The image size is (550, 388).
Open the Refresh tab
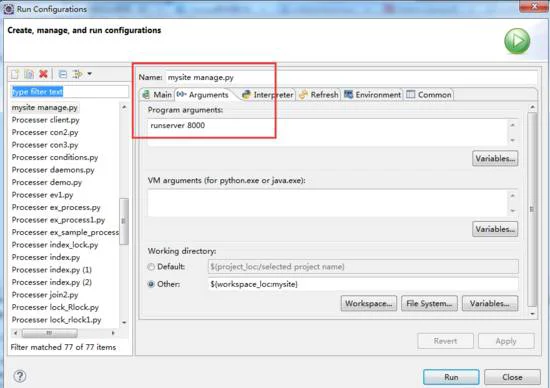[x=319, y=95]
